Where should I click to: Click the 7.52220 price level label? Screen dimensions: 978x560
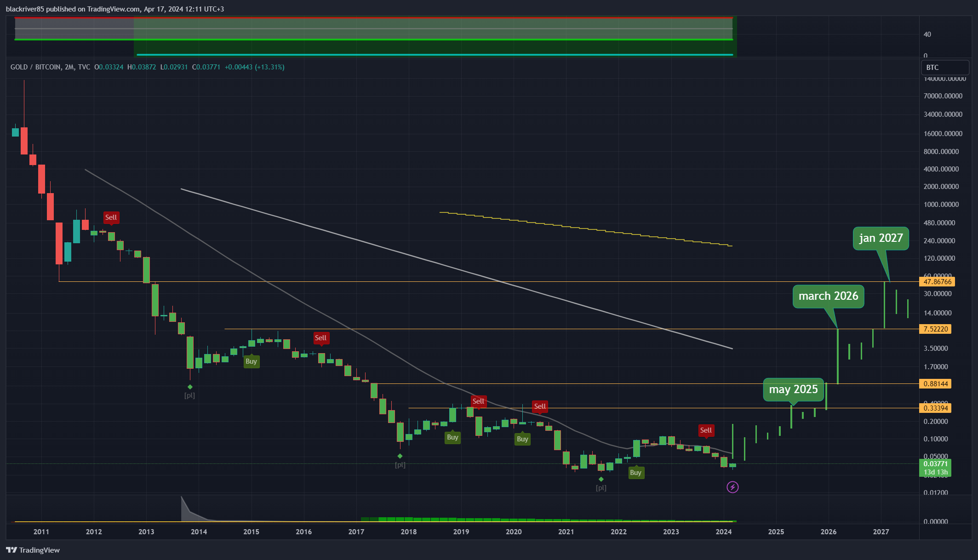point(935,329)
